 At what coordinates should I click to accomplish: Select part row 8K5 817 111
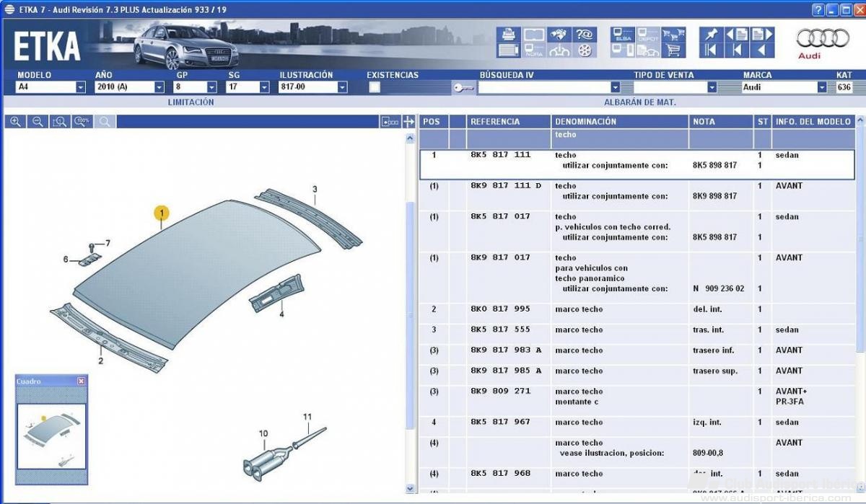point(637,165)
